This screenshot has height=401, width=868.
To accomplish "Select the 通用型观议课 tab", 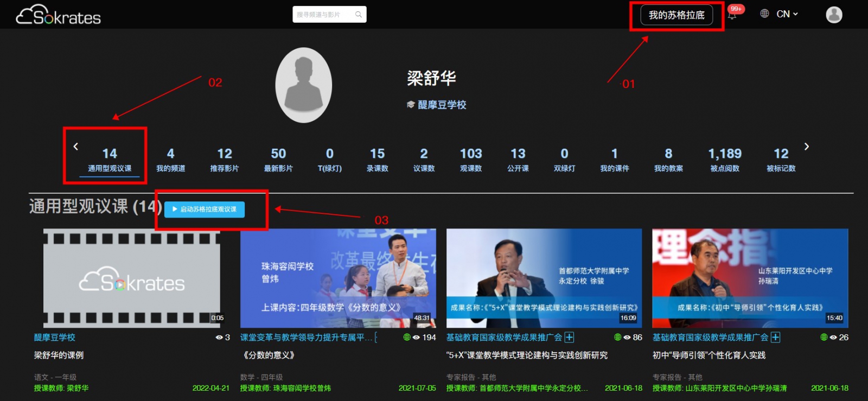I will 110,160.
